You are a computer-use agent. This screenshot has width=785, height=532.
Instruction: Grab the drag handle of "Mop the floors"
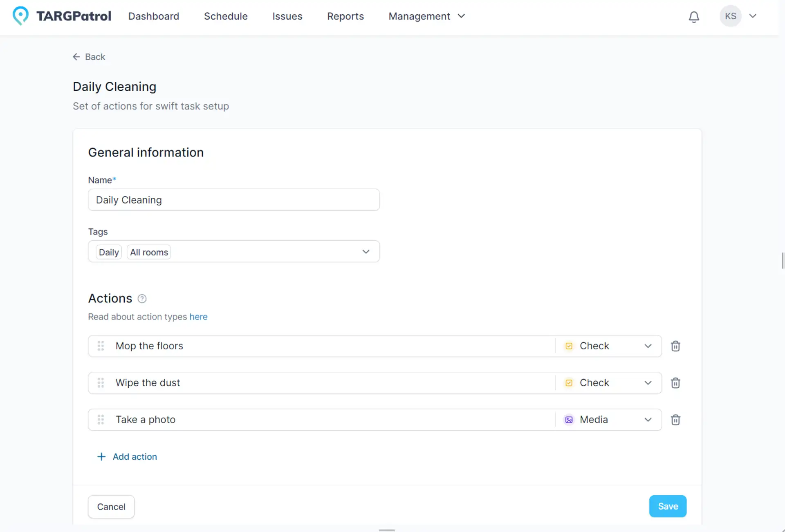tap(101, 346)
